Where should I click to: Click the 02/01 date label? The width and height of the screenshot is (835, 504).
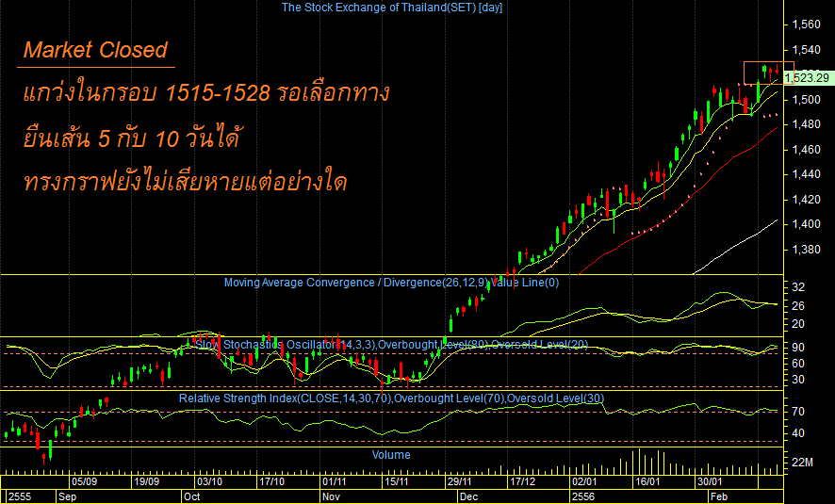584,481
